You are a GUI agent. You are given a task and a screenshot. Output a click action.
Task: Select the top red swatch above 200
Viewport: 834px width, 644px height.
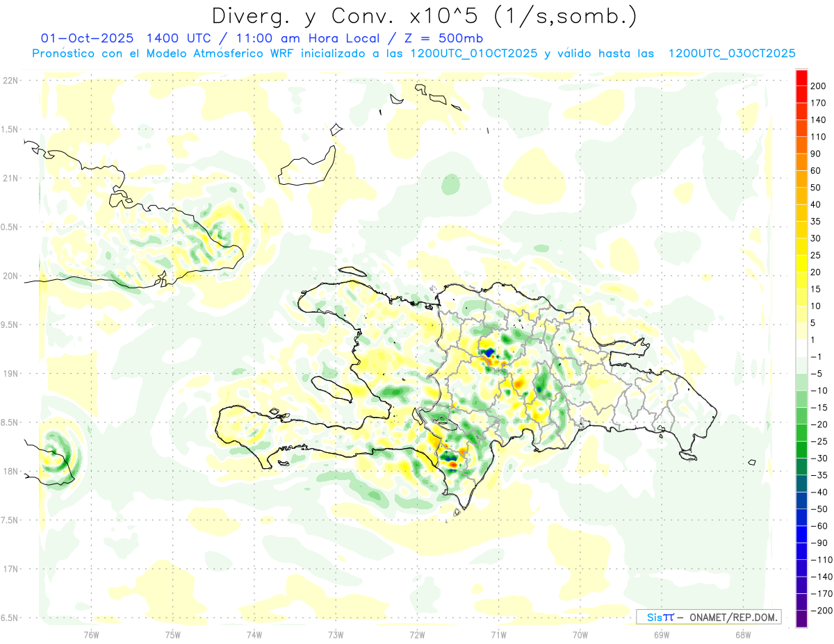[801, 77]
